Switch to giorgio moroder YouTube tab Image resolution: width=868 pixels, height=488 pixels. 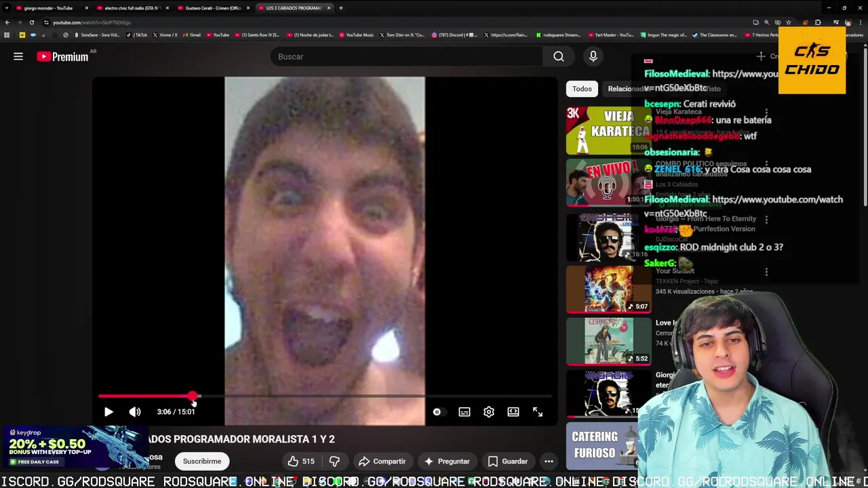click(x=50, y=8)
